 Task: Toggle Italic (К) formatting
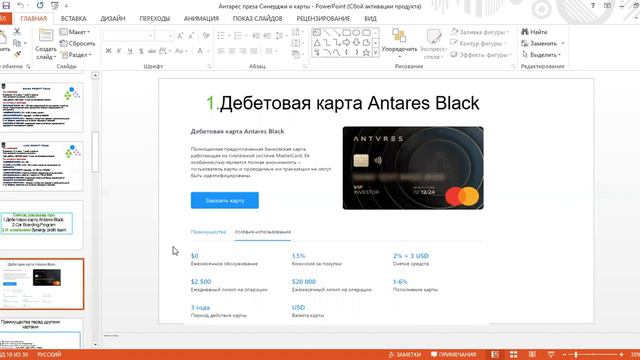point(119,51)
